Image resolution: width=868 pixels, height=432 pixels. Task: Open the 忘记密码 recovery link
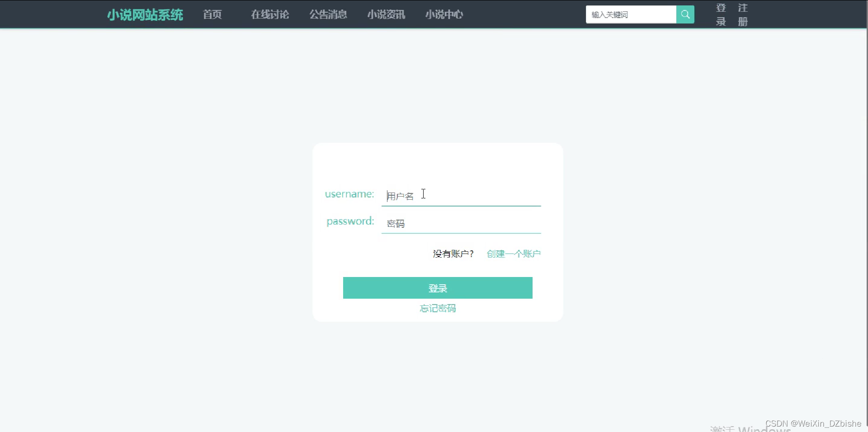[x=437, y=308]
